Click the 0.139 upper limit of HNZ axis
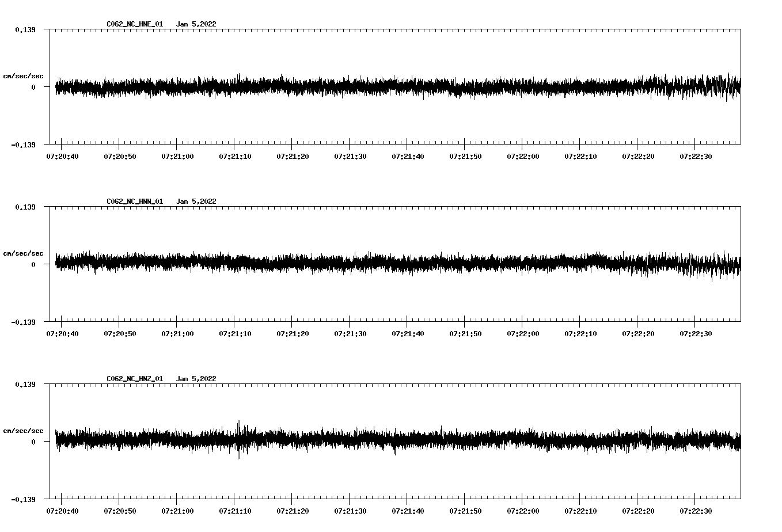The width and height of the screenshot is (782, 532). pyautogui.click(x=25, y=384)
